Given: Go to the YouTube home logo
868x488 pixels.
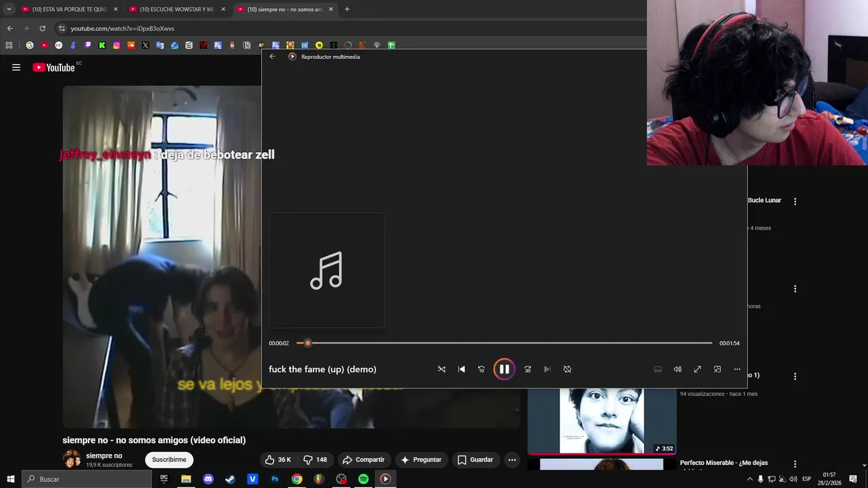Looking at the screenshot, I should [x=54, y=67].
